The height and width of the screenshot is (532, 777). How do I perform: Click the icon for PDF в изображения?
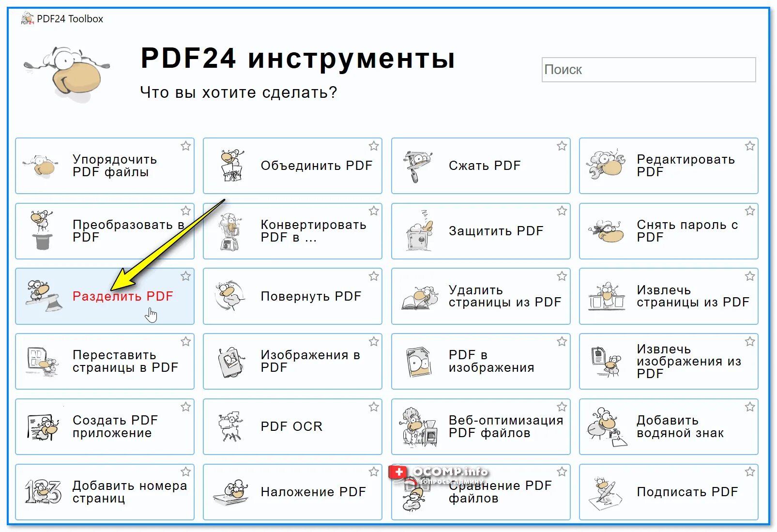(419, 361)
